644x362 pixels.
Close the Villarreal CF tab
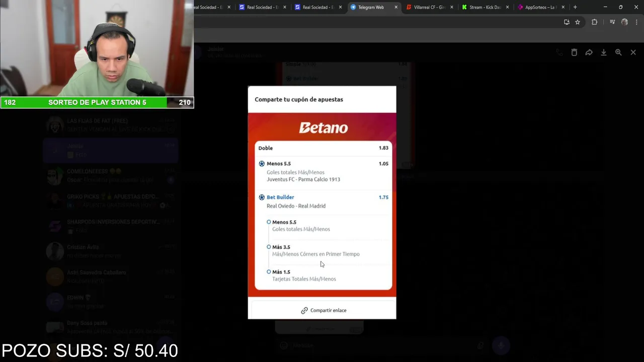pyautogui.click(x=451, y=7)
